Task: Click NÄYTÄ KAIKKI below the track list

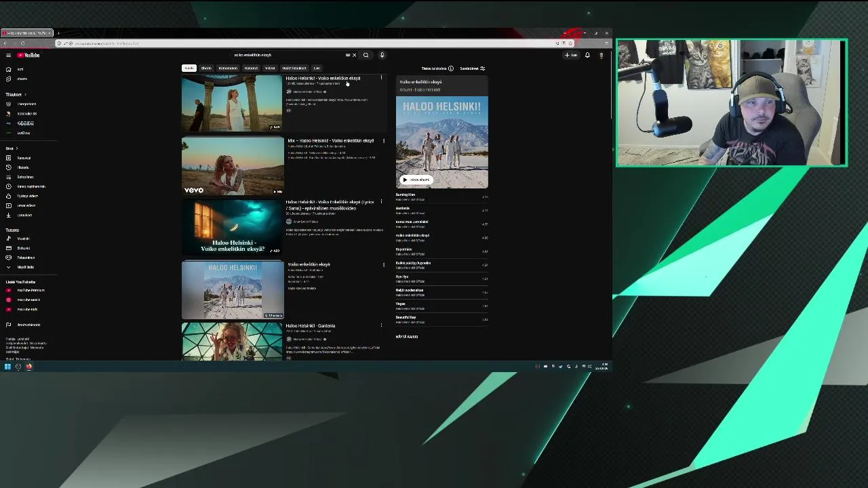Action: [x=407, y=337]
